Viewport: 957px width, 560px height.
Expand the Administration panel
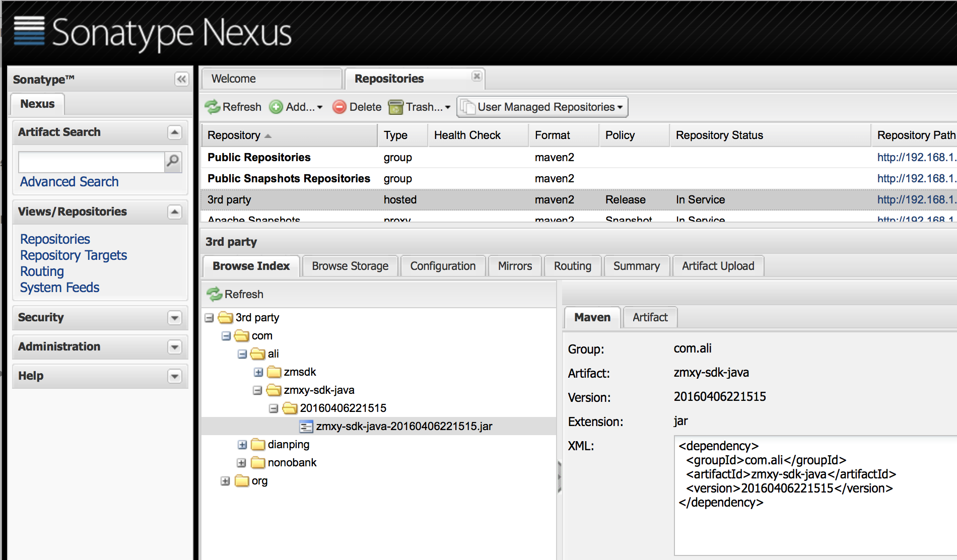174,347
